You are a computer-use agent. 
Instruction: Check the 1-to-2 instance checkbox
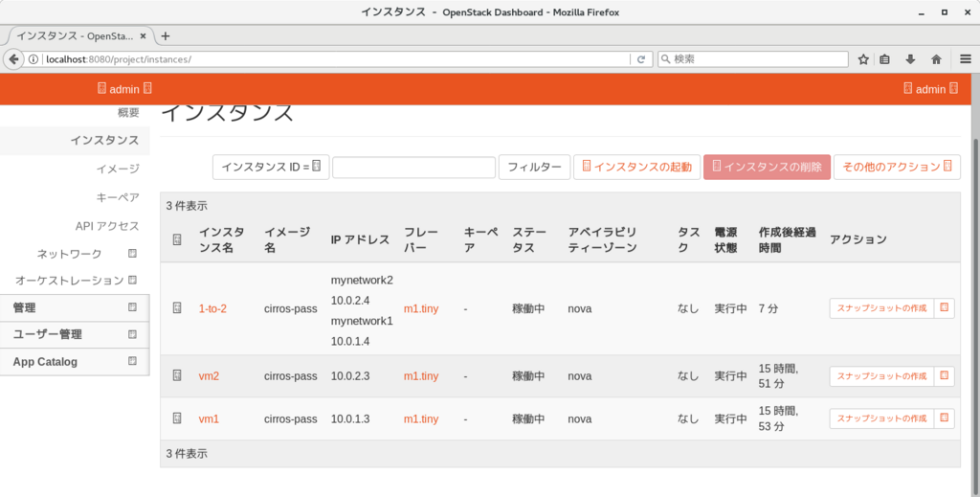click(177, 308)
